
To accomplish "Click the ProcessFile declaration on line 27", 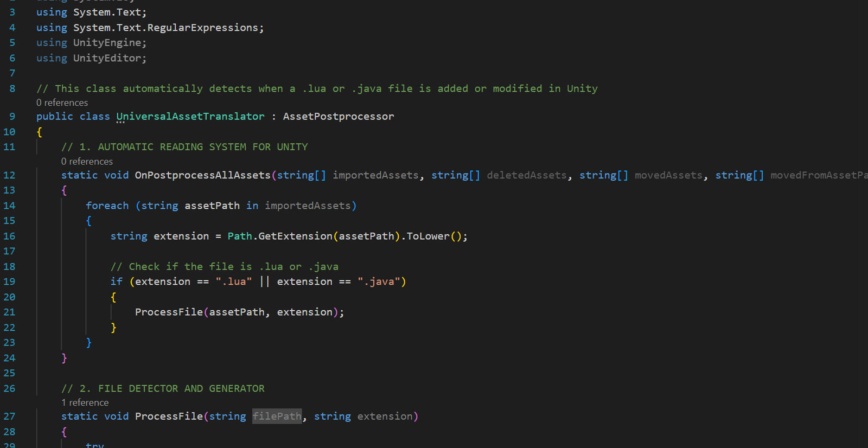I will click(x=169, y=416).
